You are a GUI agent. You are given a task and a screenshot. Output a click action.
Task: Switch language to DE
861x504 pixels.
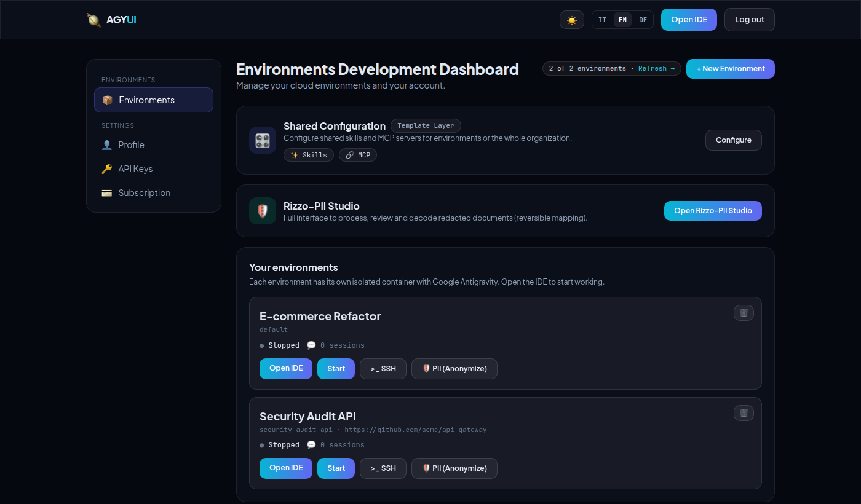[643, 20]
